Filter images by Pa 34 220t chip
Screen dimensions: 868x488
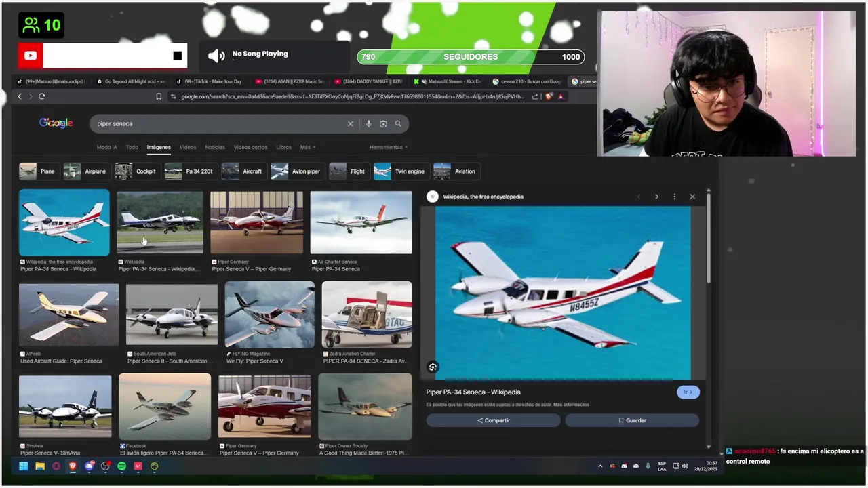click(x=190, y=171)
